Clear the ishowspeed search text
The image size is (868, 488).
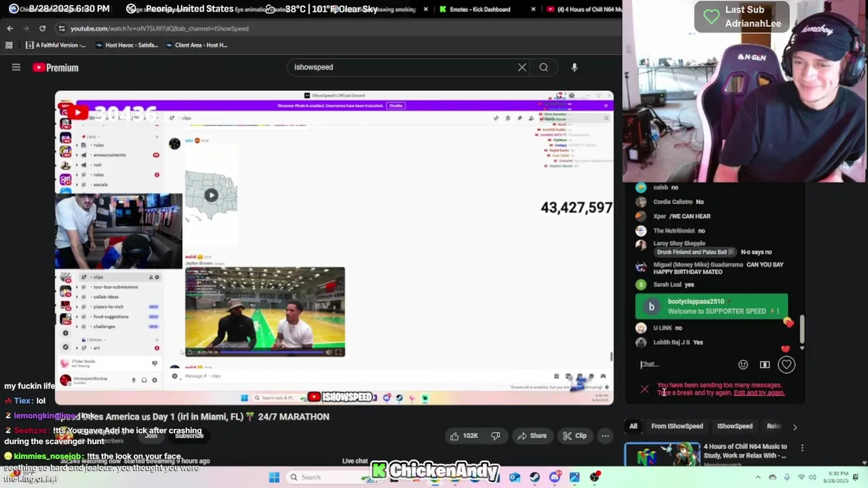[522, 67]
